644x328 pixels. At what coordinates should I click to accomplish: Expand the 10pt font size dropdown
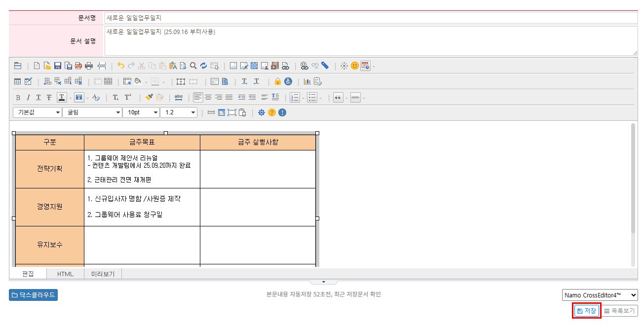141,112
